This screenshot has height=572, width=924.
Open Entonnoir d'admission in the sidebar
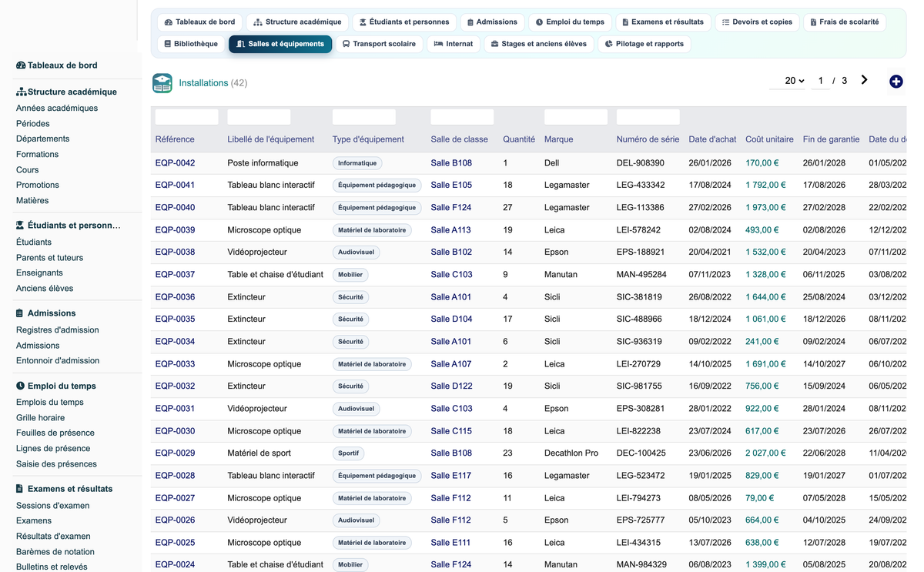pyautogui.click(x=58, y=361)
